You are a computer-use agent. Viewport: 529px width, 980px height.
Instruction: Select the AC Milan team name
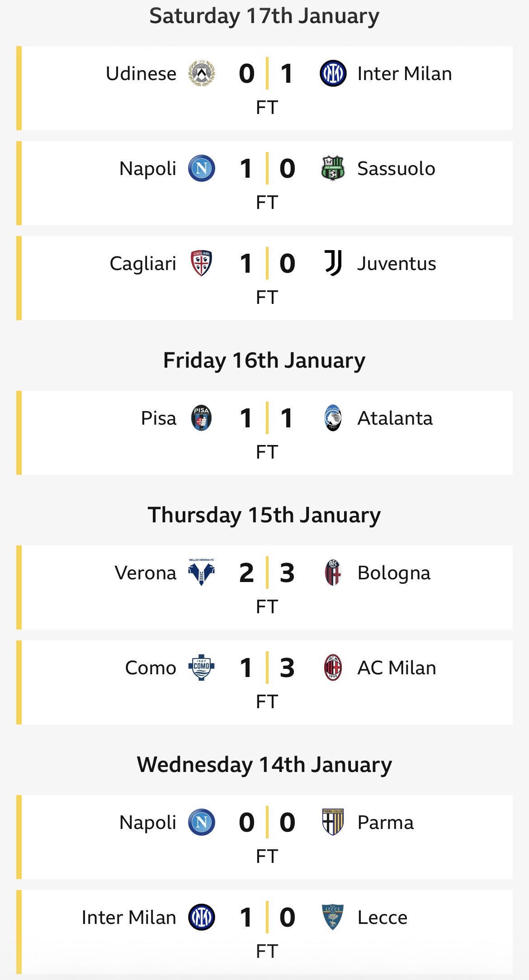[x=397, y=668]
